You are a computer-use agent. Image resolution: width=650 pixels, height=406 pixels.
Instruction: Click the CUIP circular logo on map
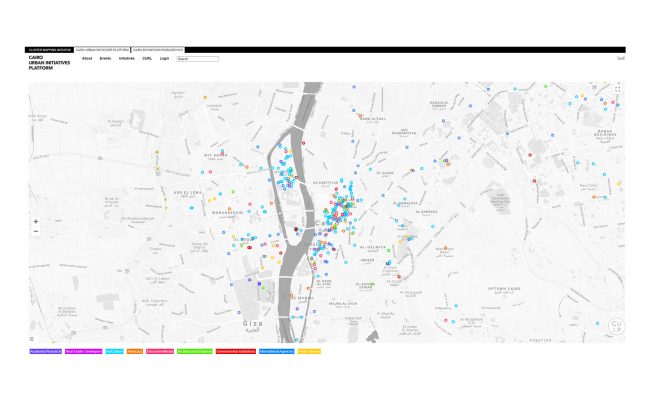tap(617, 326)
